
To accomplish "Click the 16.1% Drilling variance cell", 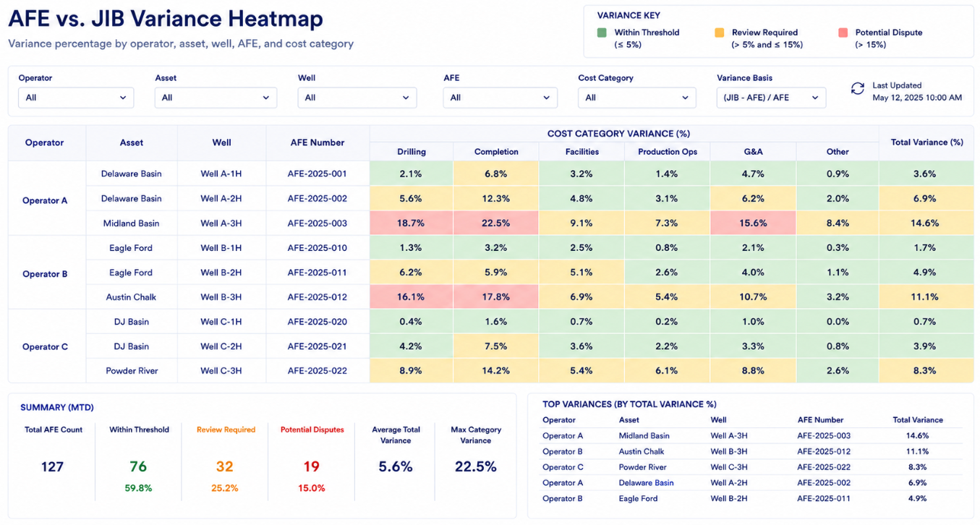I will (x=412, y=297).
